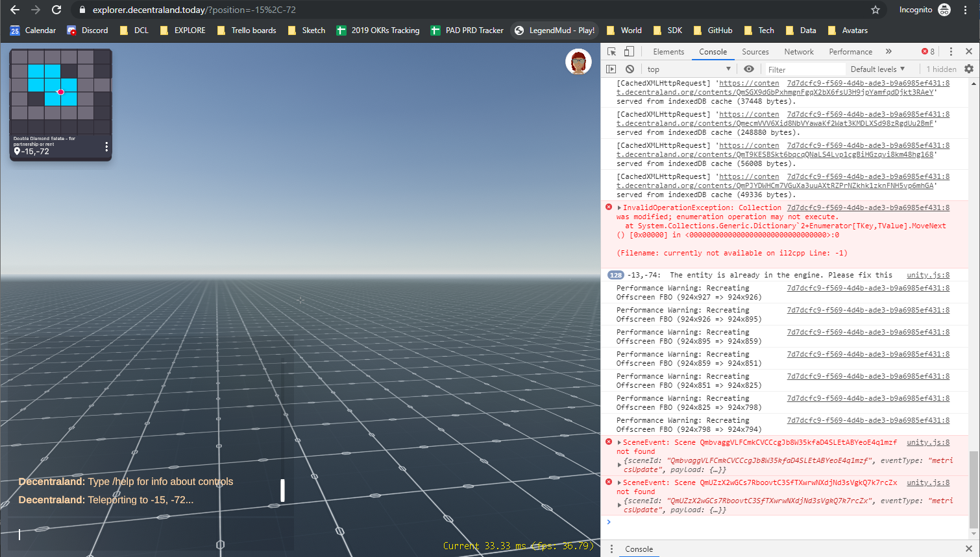
Task: Open the minimap three-dot options menu
Action: click(106, 147)
